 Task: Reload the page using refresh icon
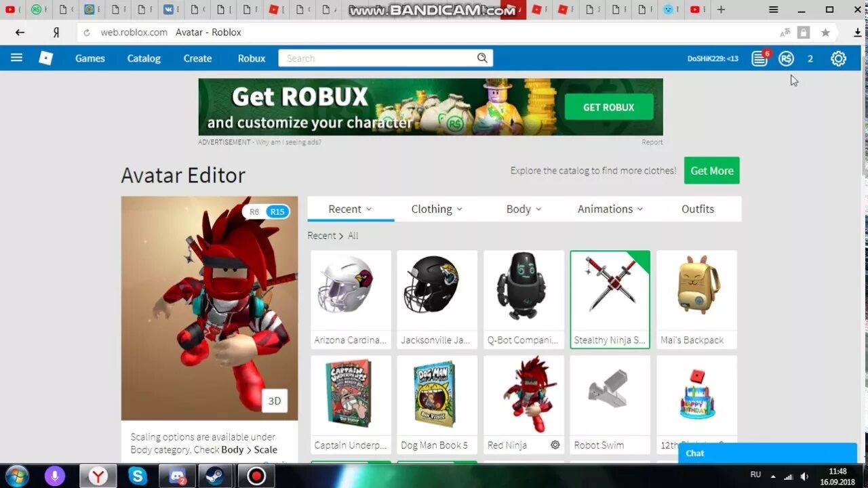[x=86, y=33]
